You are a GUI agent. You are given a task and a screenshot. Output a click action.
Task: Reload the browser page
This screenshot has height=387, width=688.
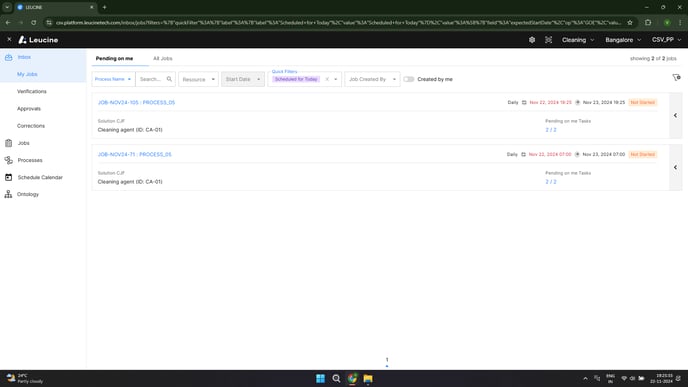(x=34, y=22)
